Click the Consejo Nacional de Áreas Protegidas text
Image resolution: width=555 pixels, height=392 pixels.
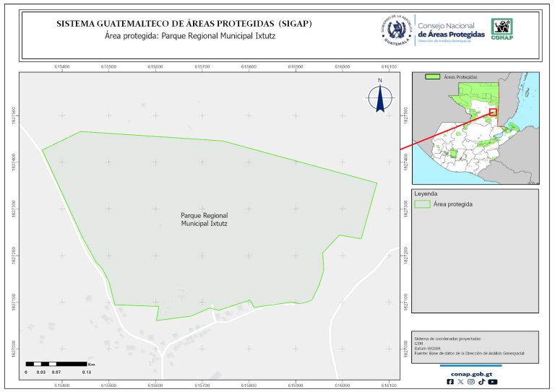[x=451, y=30]
